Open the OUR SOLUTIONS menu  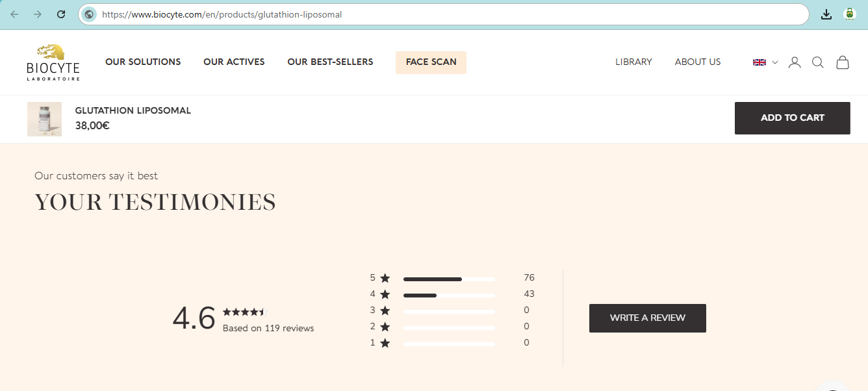[x=143, y=62]
